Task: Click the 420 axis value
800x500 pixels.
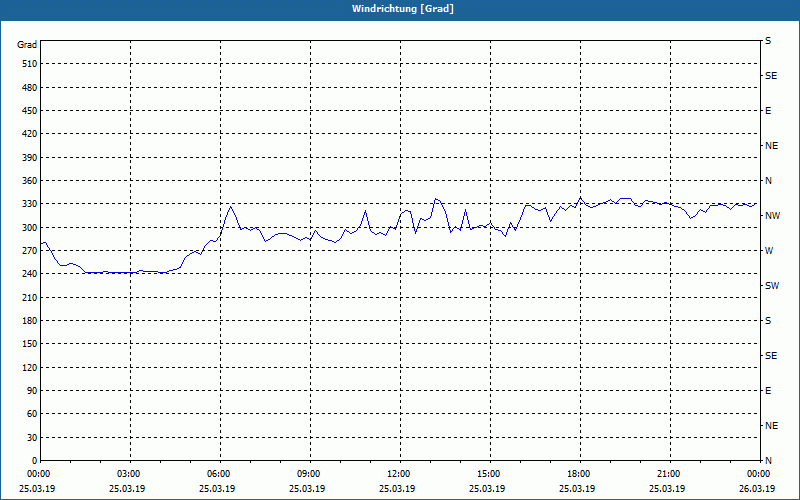Action: [x=30, y=134]
